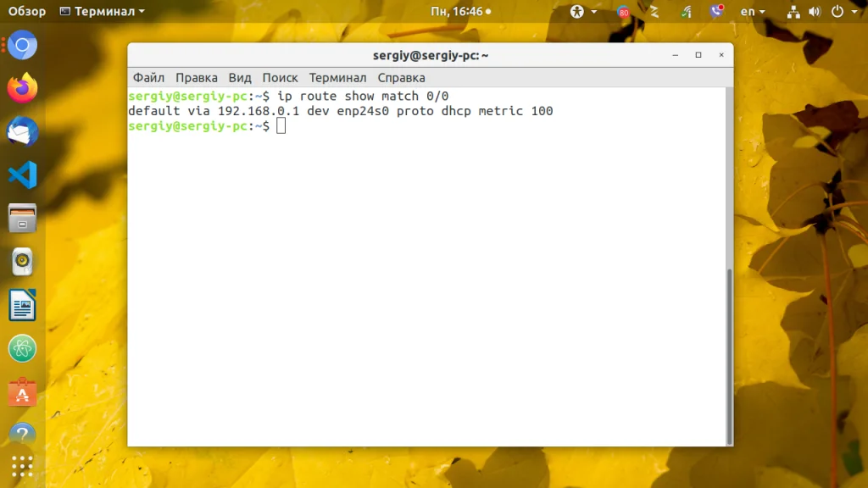Open the Вид menu
The height and width of the screenshot is (488, 868).
coord(240,78)
